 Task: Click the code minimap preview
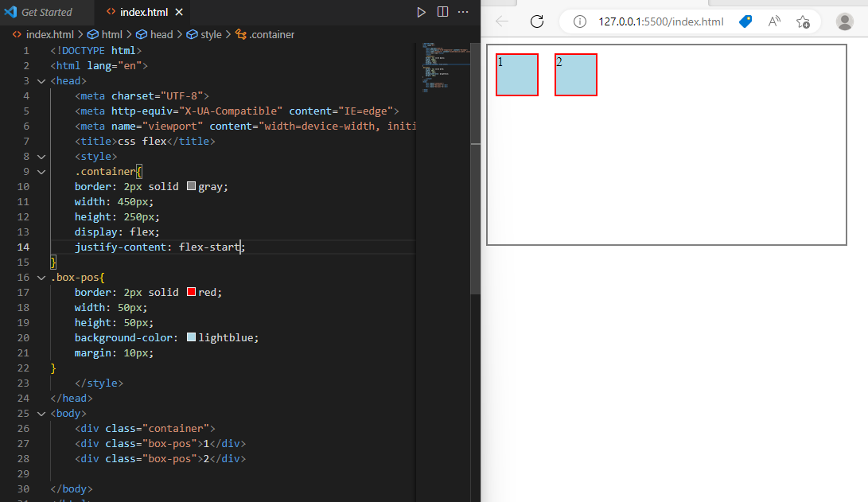tap(446, 68)
